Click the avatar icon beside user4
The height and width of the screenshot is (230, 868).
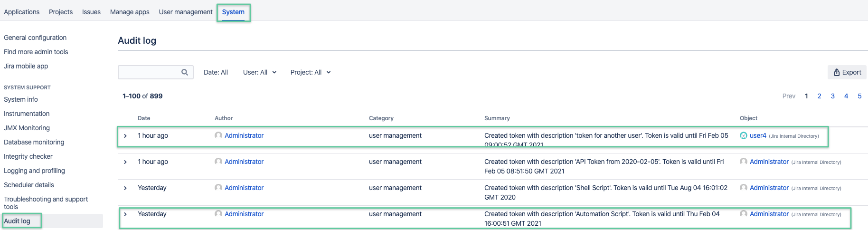point(744,135)
